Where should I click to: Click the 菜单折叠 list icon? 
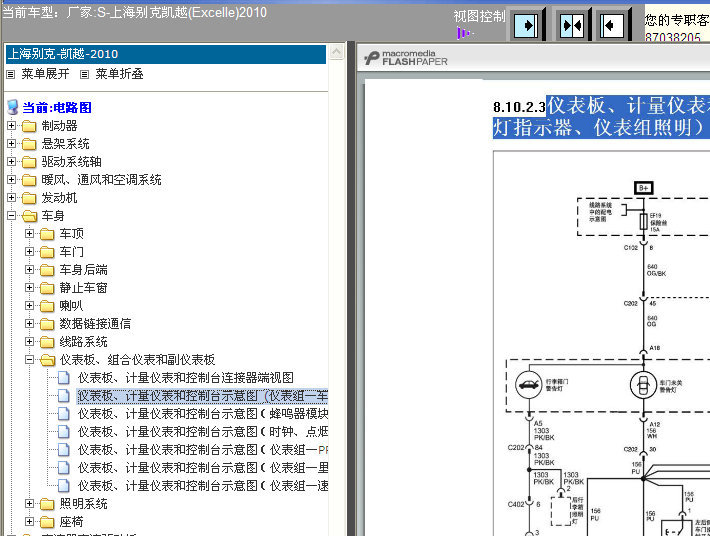(x=84, y=74)
